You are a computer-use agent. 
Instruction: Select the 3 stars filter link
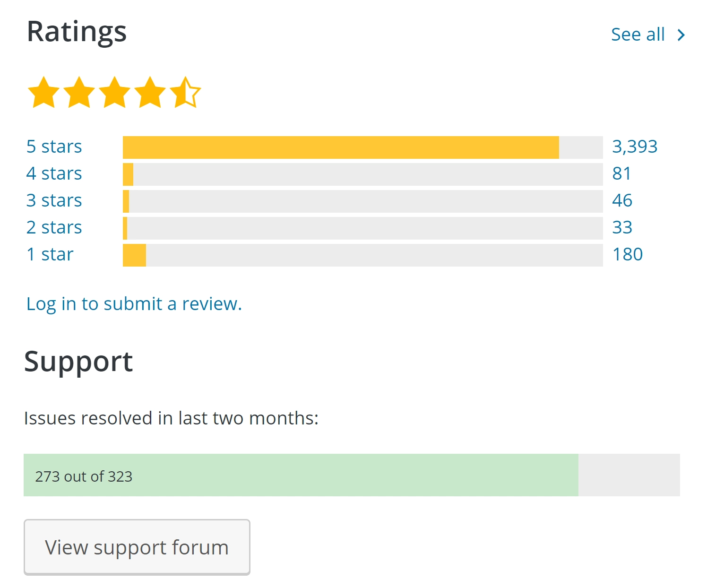click(54, 200)
